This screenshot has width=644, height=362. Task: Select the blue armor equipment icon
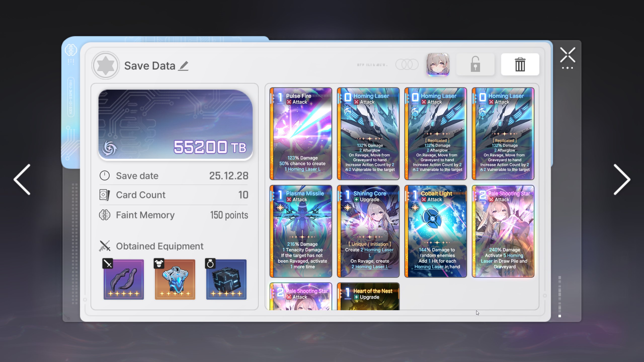[175, 279]
